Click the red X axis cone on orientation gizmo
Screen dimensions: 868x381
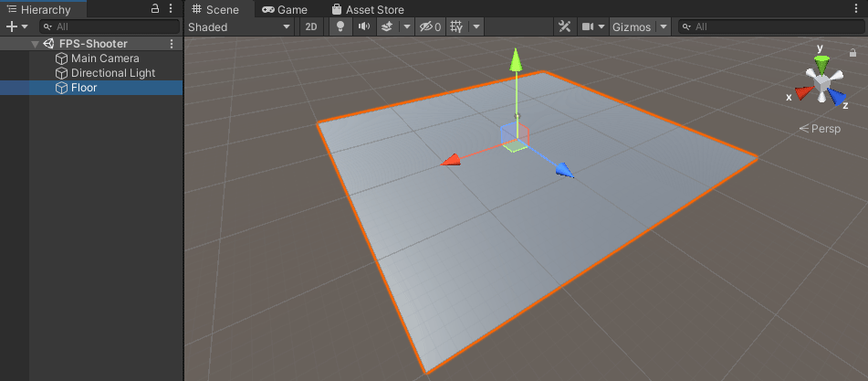802,92
